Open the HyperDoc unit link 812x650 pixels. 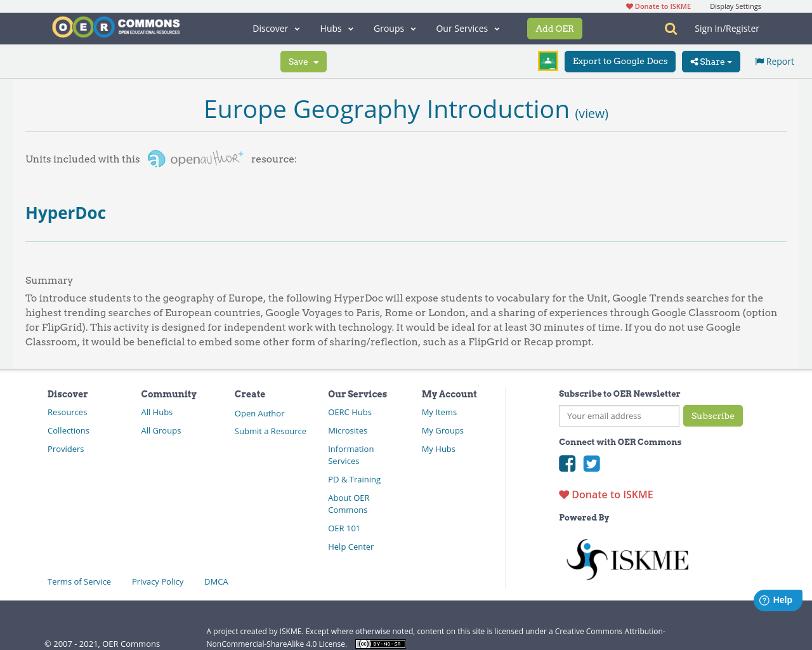pos(65,213)
